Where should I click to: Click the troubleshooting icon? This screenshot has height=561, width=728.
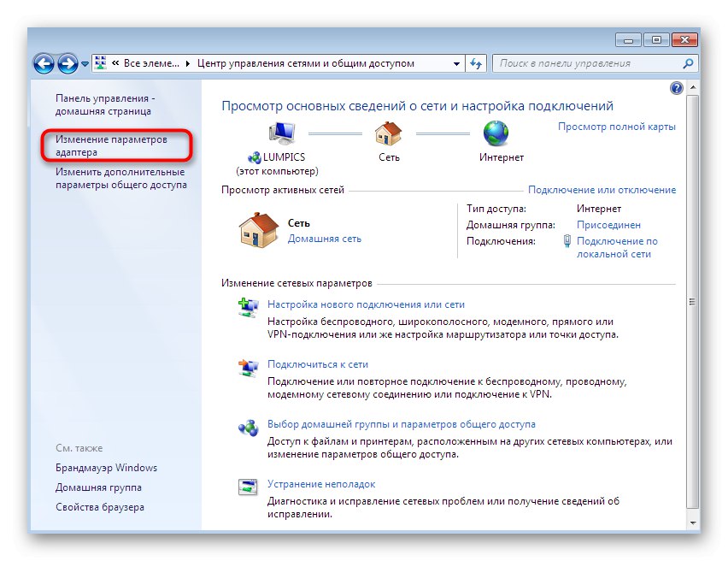coord(248,487)
